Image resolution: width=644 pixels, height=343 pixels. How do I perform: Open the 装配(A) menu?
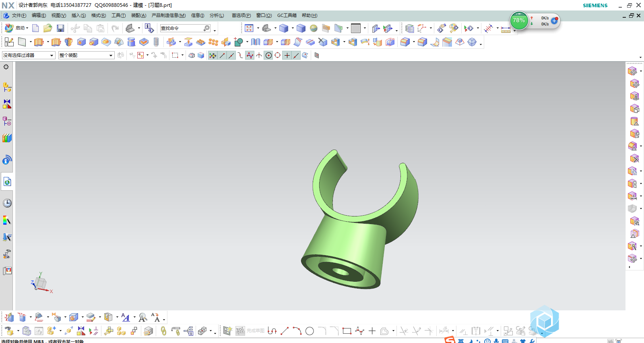138,15
